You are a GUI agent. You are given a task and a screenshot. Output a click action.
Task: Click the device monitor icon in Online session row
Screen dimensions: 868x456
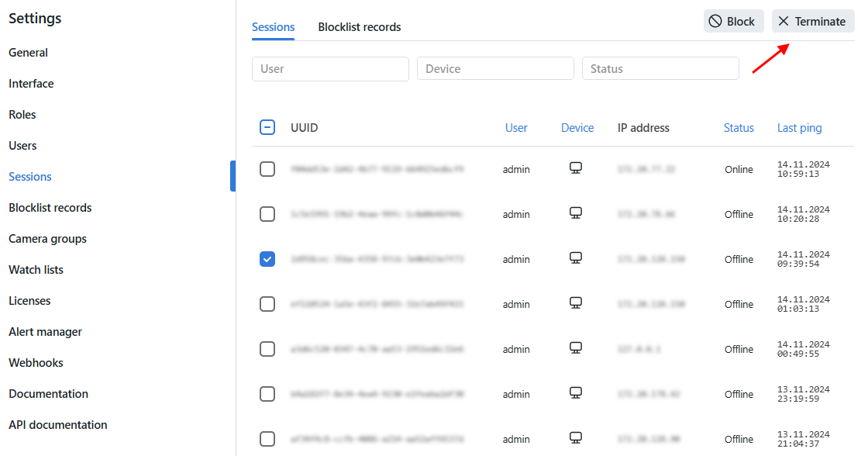[576, 168]
